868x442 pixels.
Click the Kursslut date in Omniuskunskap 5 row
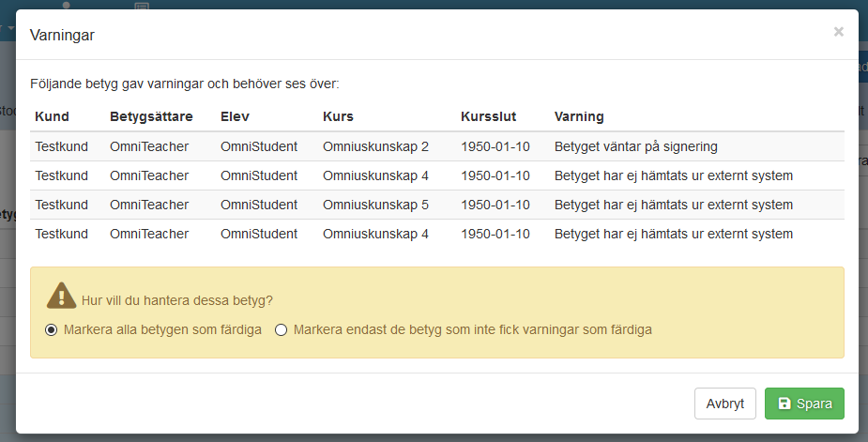(495, 205)
